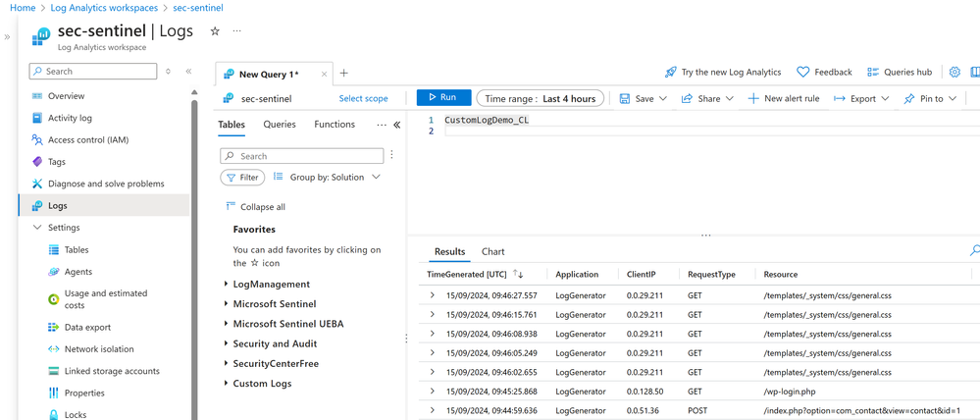Open Log Analytics workspaces breadcrumb
980x420 pixels.
pos(103,8)
